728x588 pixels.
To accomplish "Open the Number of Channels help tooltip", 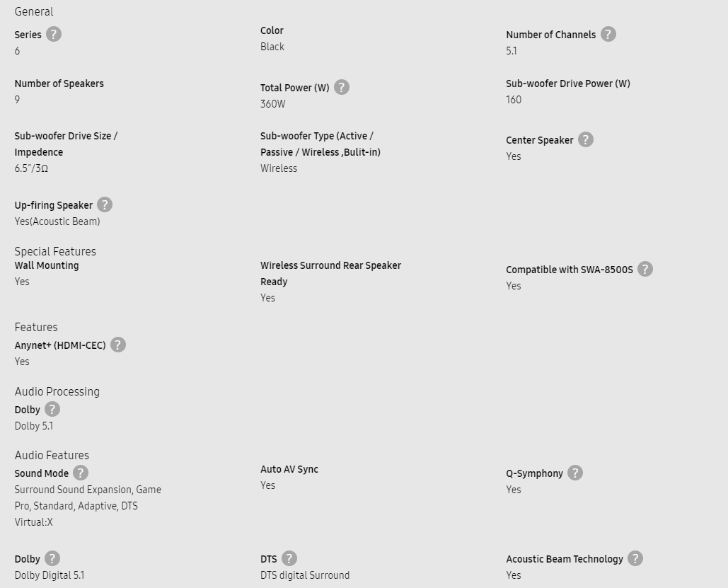I will pos(608,34).
